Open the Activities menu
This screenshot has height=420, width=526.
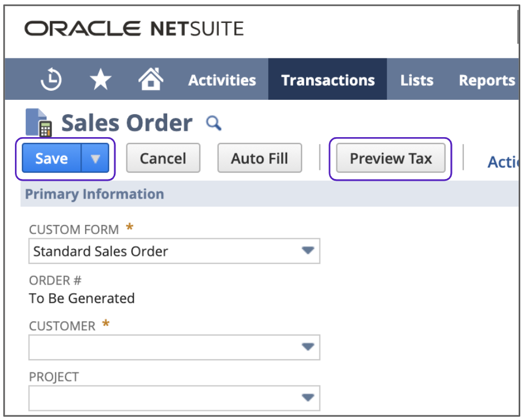pos(222,80)
